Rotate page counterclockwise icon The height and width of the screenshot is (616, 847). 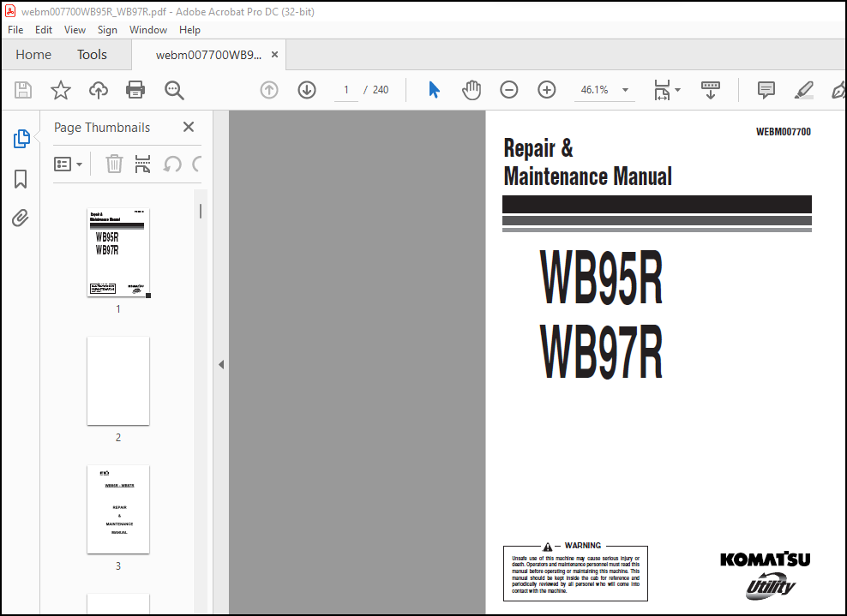(172, 164)
